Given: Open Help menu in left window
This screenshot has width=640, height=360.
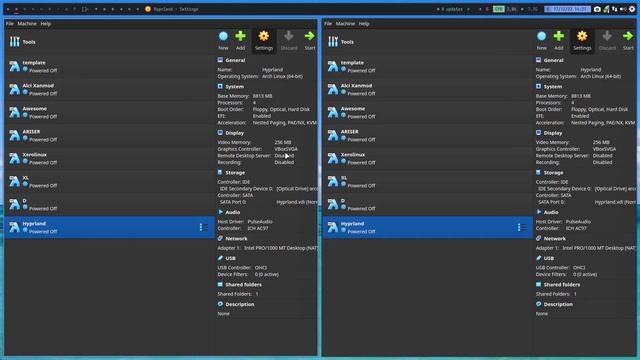Looking at the screenshot, I should click(46, 24).
